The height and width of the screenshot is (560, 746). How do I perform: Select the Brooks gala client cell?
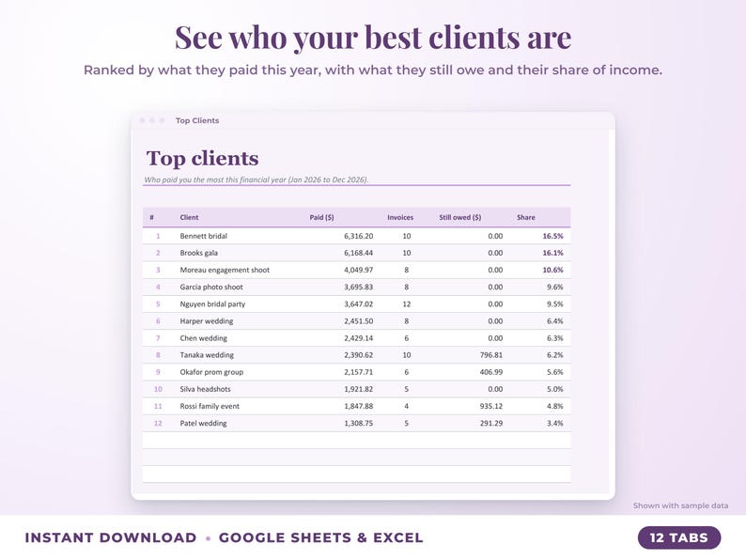[x=199, y=253]
